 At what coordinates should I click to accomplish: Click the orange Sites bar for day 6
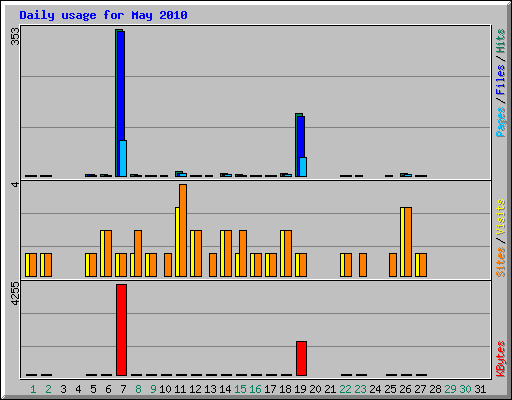click(108, 253)
